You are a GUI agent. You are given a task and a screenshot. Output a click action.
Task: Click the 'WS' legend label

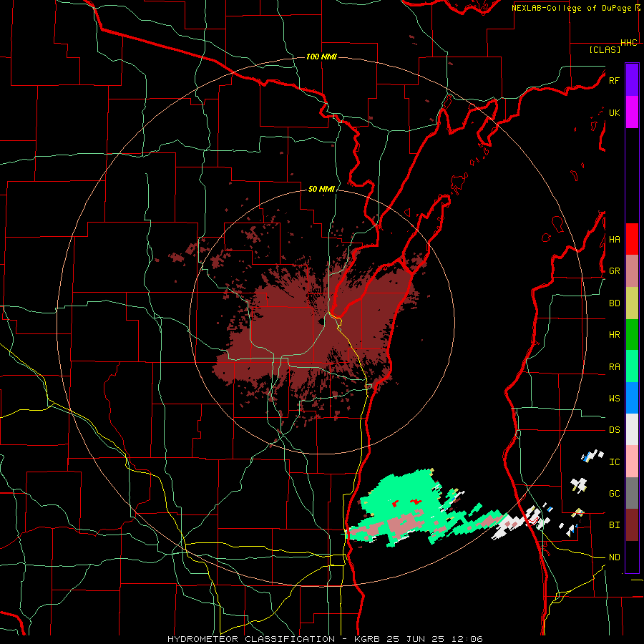point(614,399)
